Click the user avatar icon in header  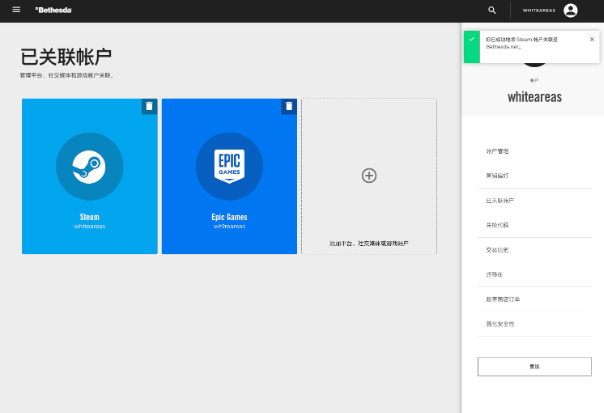tap(570, 10)
